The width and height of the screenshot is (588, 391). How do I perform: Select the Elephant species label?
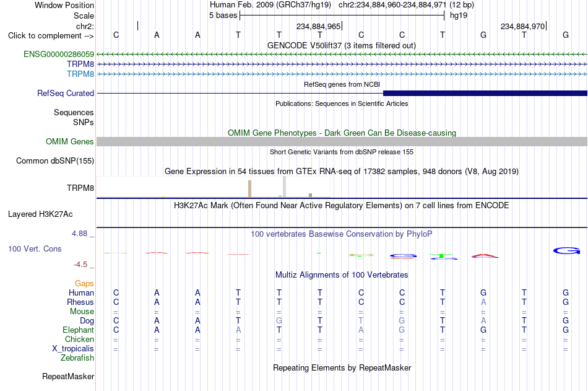pyautogui.click(x=78, y=330)
